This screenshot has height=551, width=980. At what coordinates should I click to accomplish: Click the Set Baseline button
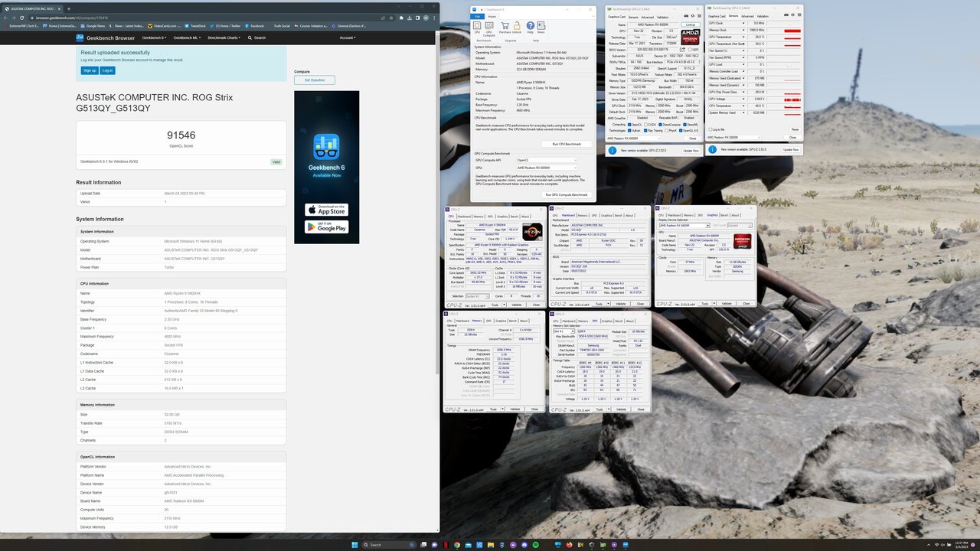click(x=314, y=80)
